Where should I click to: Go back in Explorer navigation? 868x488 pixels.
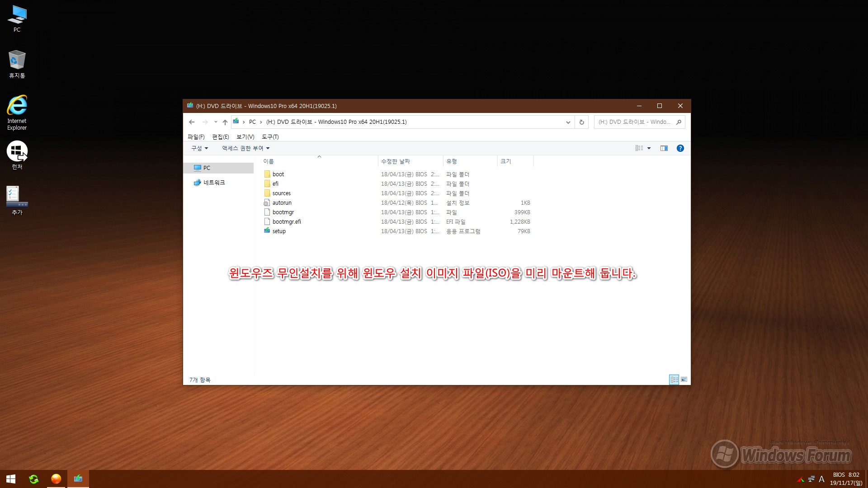pos(192,122)
